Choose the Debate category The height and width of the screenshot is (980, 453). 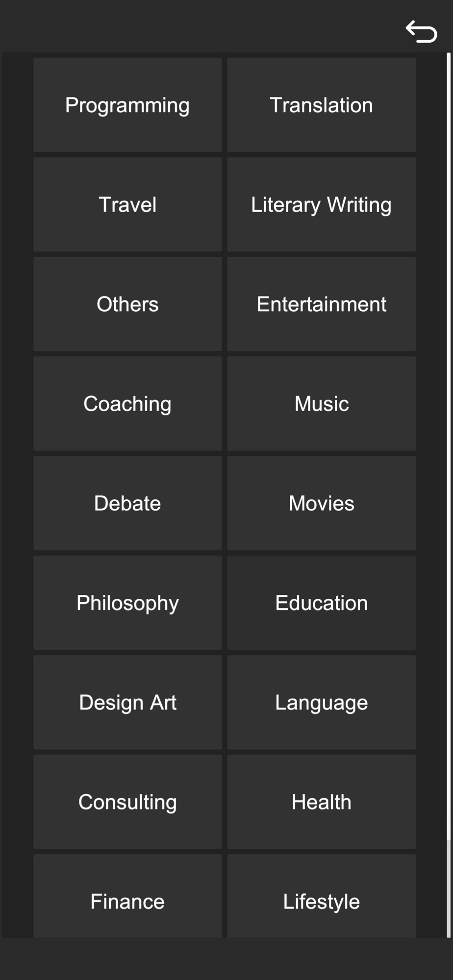pyautogui.click(x=127, y=503)
